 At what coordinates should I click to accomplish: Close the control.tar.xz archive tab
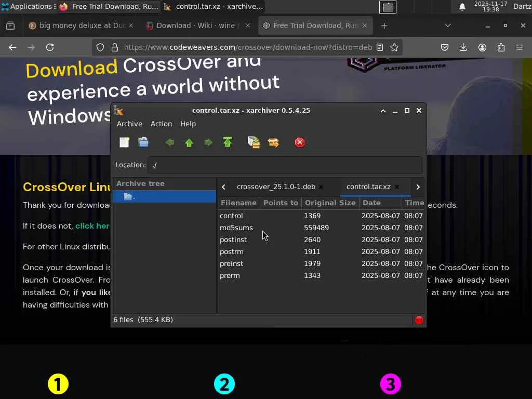(x=397, y=187)
